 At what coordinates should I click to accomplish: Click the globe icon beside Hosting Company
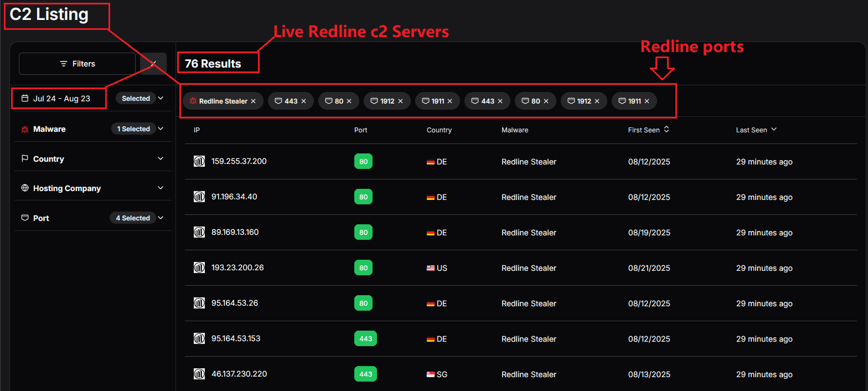[25, 188]
